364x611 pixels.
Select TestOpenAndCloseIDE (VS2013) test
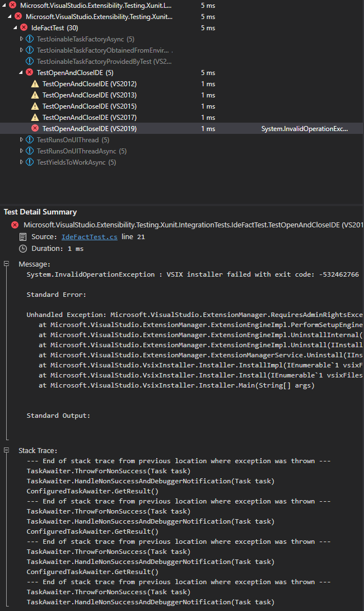coord(181,95)
